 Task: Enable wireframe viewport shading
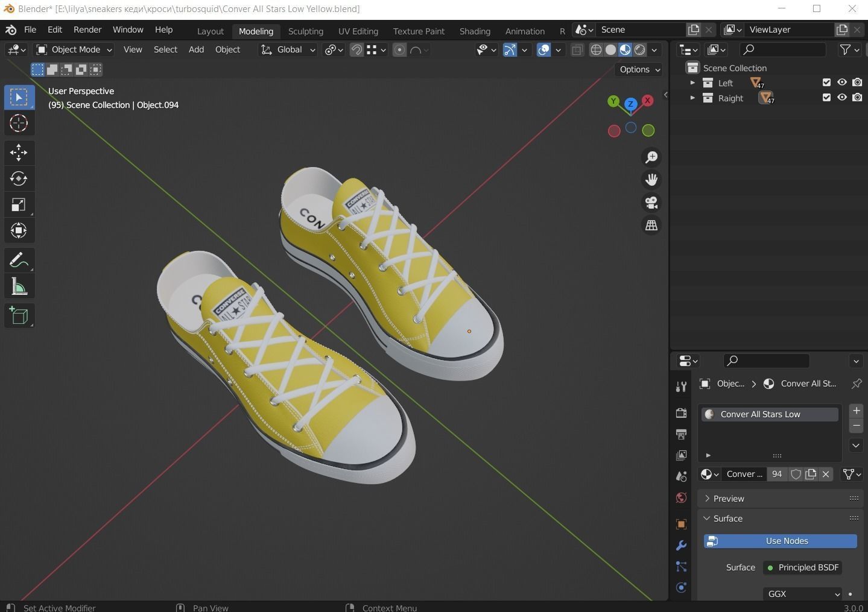596,50
